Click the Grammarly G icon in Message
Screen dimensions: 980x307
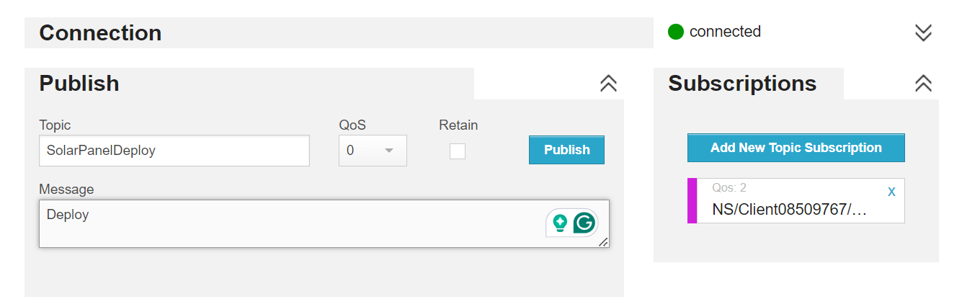pos(584,223)
